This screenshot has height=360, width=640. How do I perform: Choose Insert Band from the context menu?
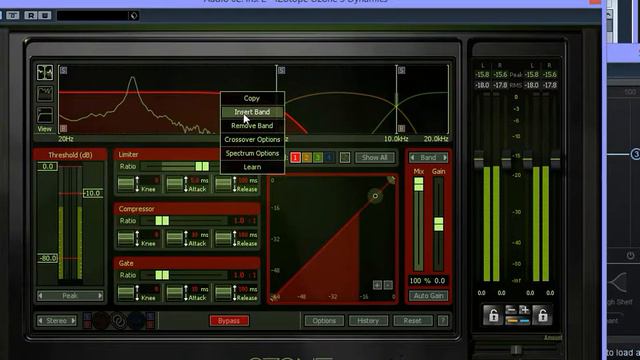[x=252, y=112]
